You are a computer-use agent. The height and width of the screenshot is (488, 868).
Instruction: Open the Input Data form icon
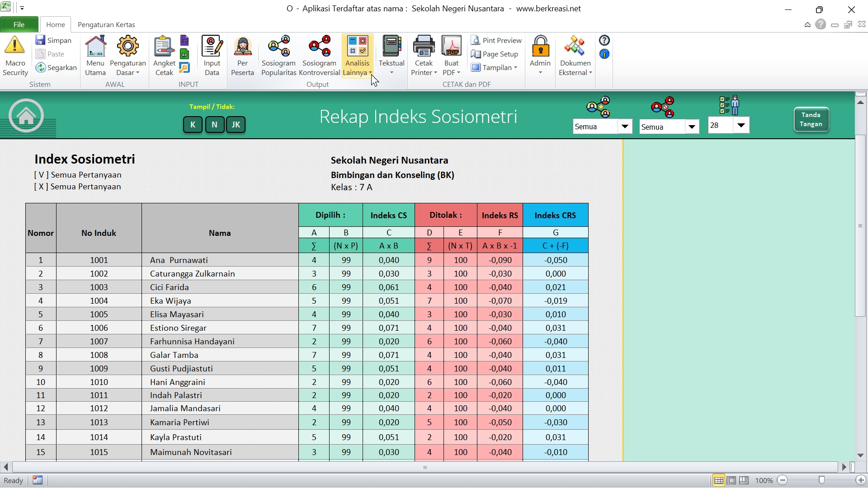pos(212,46)
